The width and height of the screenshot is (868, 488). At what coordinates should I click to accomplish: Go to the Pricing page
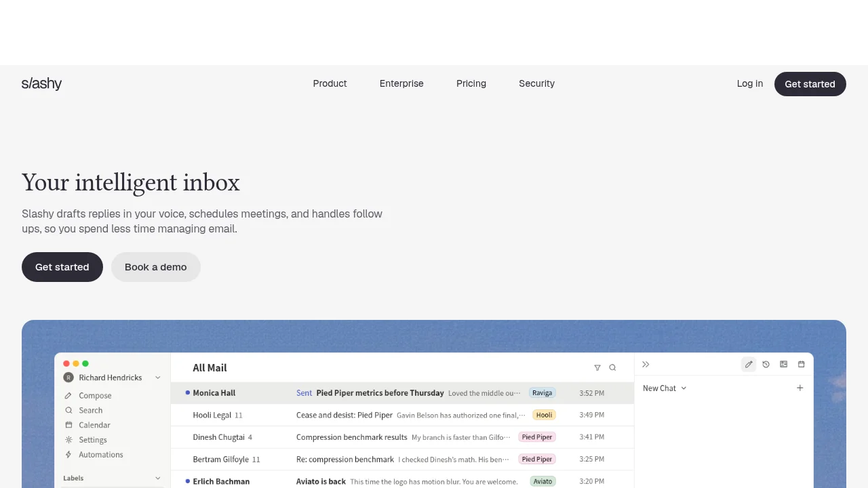[471, 83]
